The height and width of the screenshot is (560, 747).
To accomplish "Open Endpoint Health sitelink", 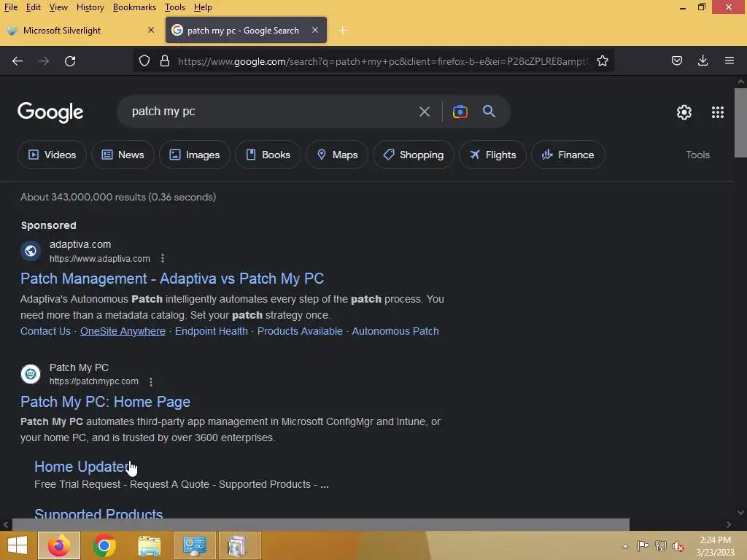I will (211, 332).
